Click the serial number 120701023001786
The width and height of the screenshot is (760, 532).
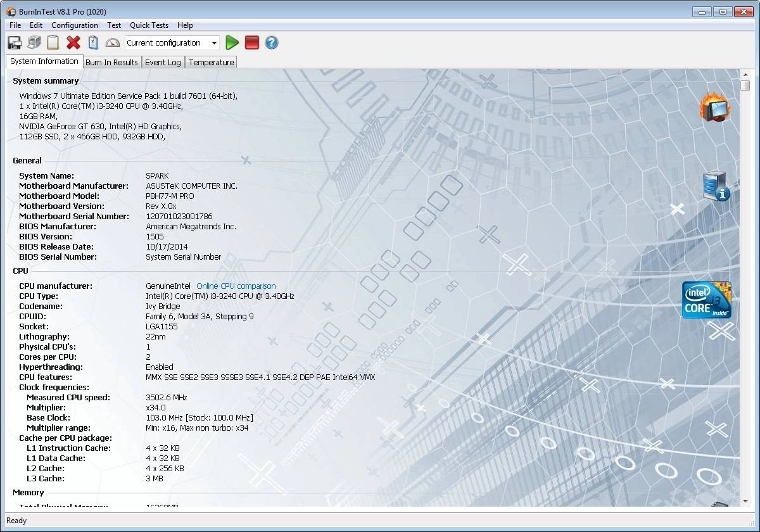pyautogui.click(x=179, y=217)
